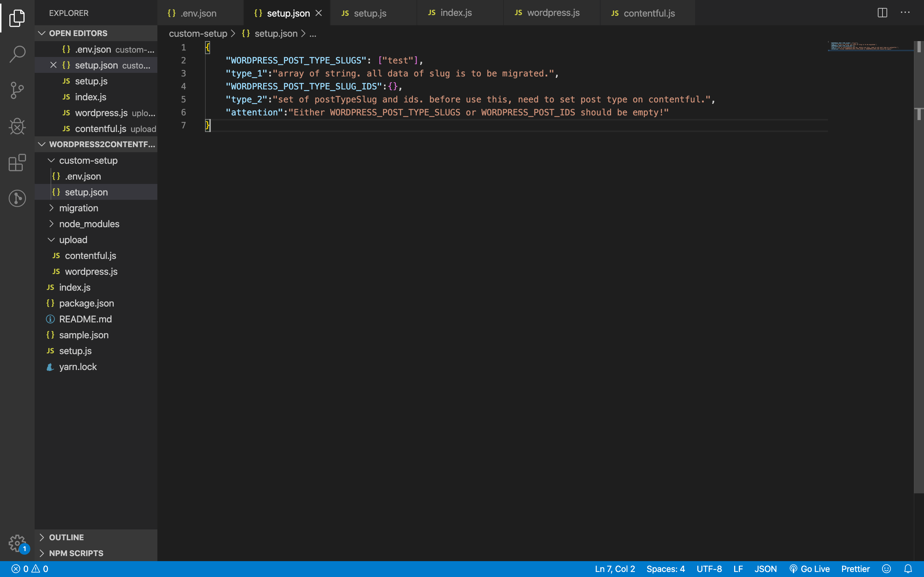The image size is (924, 577).
Task: Expand the NPM SCRIPTS panel
Action: click(x=75, y=553)
